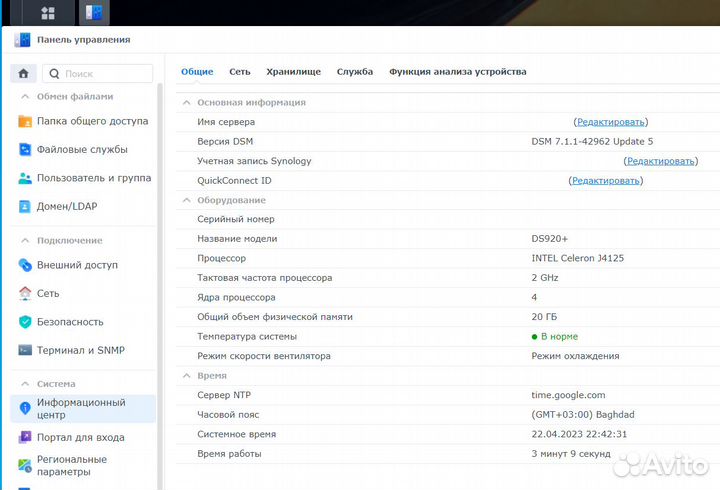The height and width of the screenshot is (490, 720).
Task: Click the DSM 7.1.1-42962 Update 5 value
Action: pos(592,141)
